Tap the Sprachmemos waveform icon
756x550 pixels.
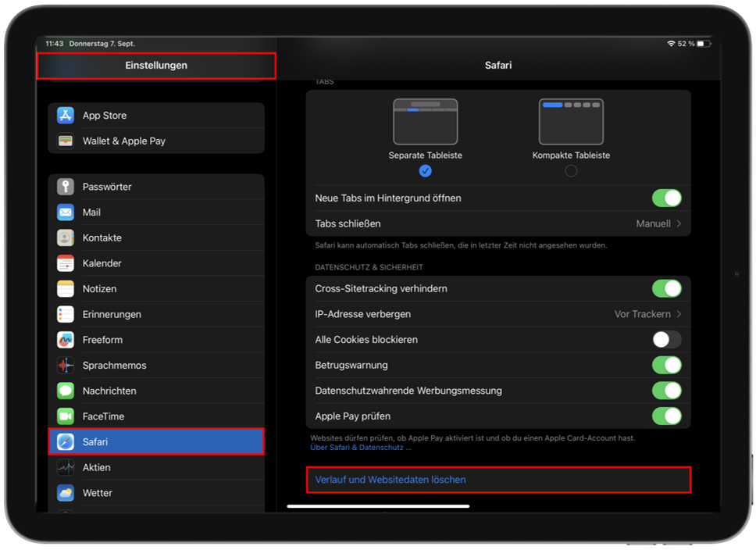(66, 366)
